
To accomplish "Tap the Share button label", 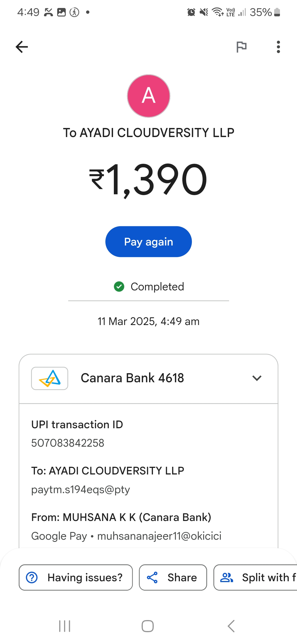I will coord(182,577).
